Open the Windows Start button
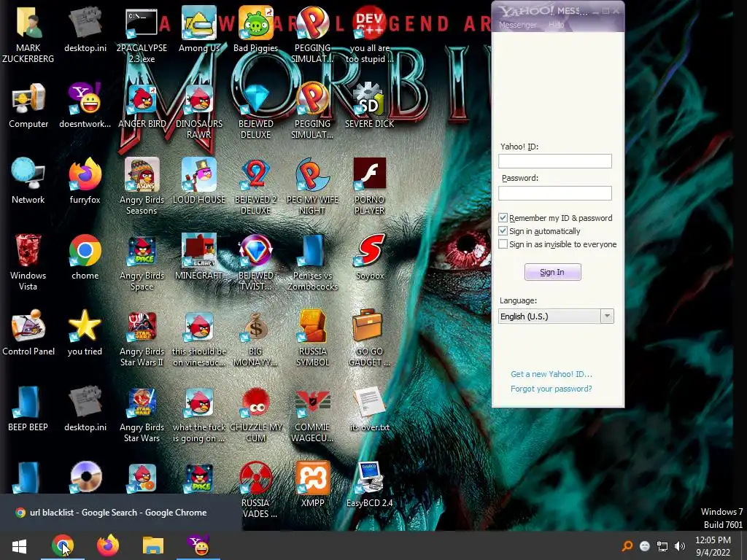This screenshot has height=560, width=747. pos(19,546)
